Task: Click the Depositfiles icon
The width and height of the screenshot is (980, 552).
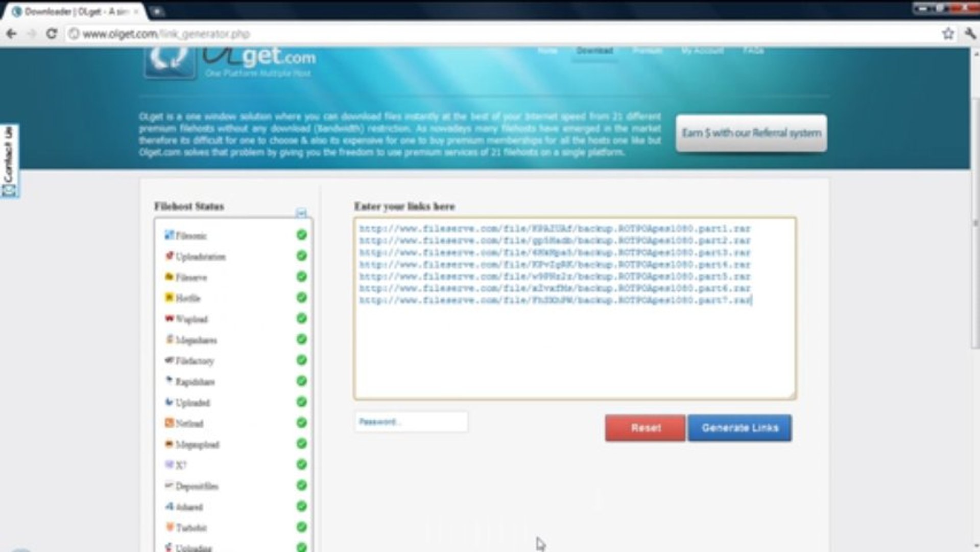Action: tap(169, 486)
